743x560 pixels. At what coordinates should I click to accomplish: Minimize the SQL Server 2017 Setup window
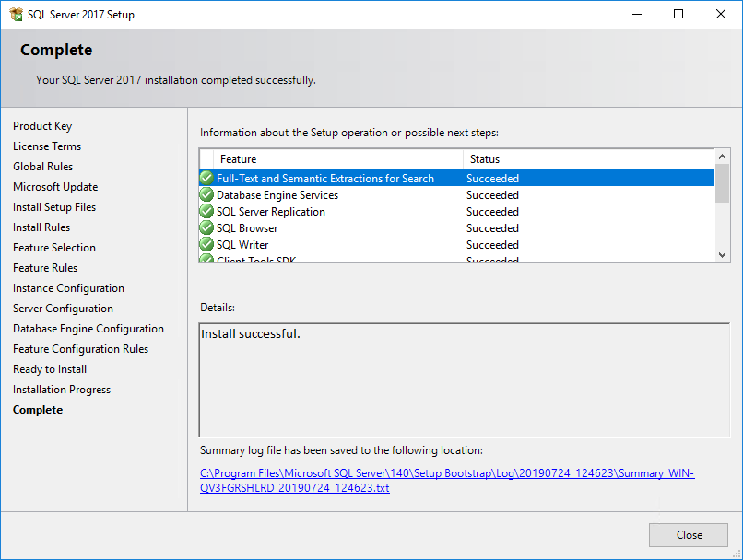pyautogui.click(x=637, y=14)
